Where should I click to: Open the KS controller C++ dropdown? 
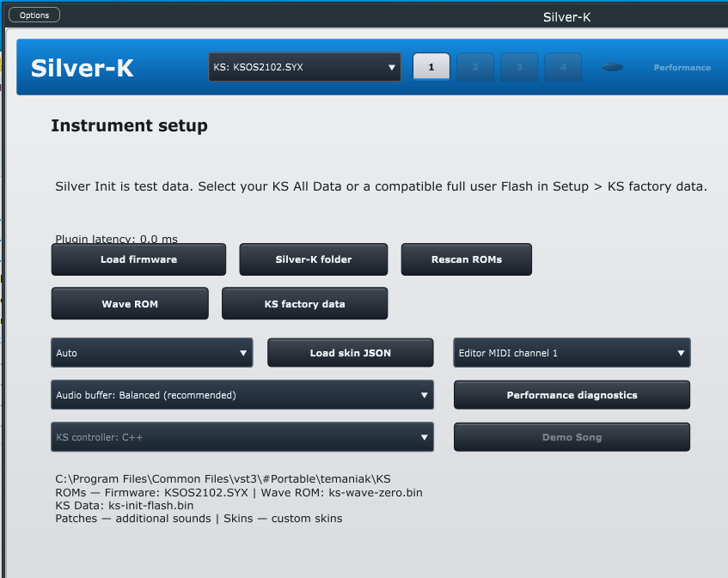tap(242, 437)
